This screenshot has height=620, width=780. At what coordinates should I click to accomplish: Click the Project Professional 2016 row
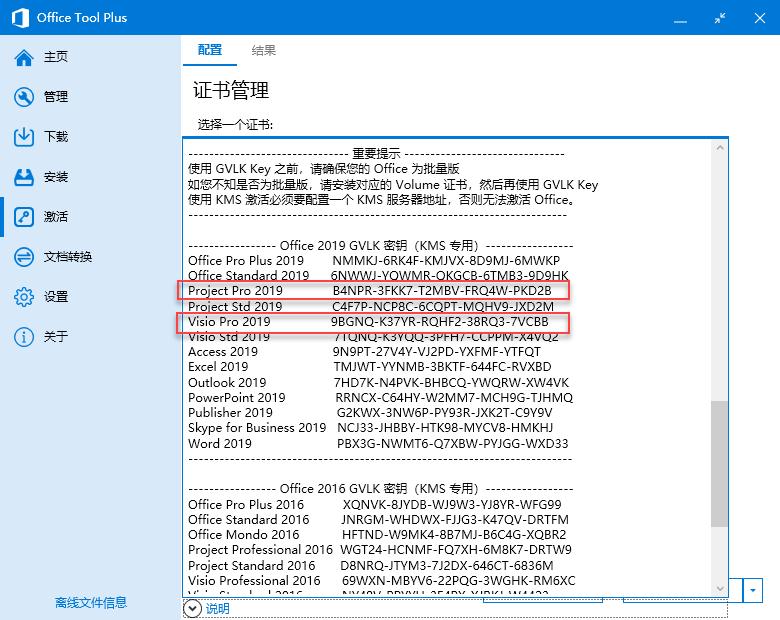click(x=380, y=550)
